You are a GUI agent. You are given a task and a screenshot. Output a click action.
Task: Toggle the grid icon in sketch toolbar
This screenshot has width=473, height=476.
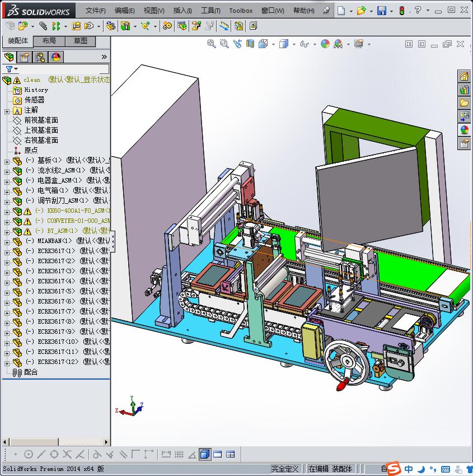[x=179, y=454]
